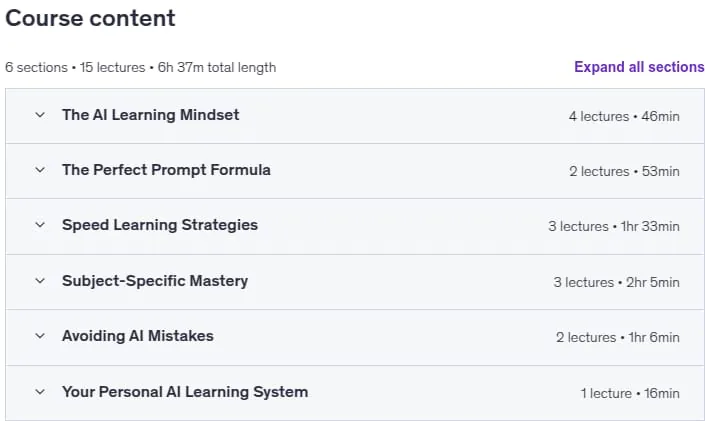The width and height of the screenshot is (705, 421).
Task: Open Avoiding AI Mistakes section title
Action: [138, 336]
